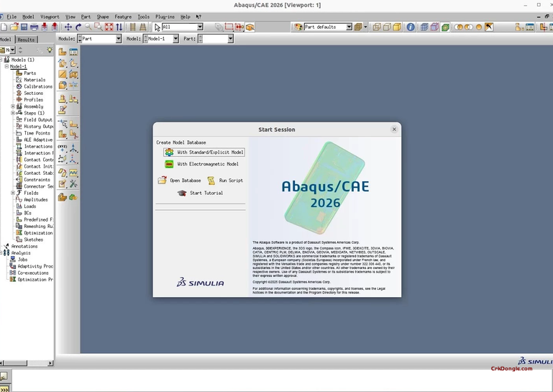
Task: Click the Create Datum Plane tool
Action: pos(63,159)
